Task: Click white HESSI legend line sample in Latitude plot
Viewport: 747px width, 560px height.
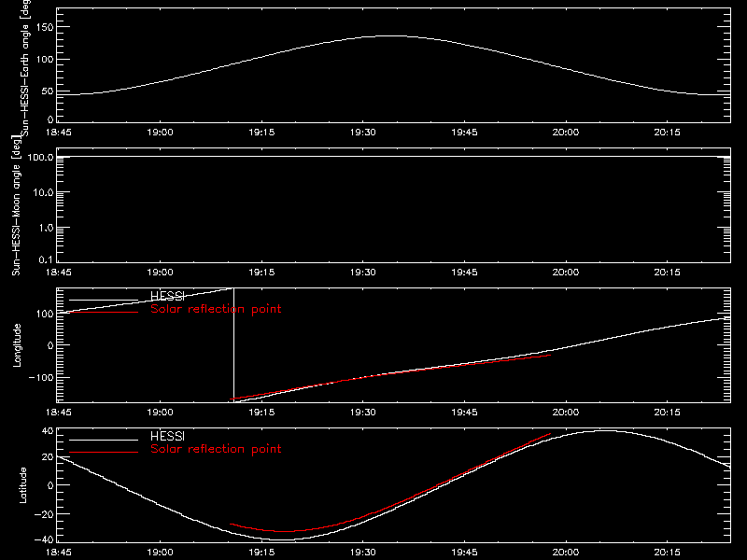Action: 104,440
